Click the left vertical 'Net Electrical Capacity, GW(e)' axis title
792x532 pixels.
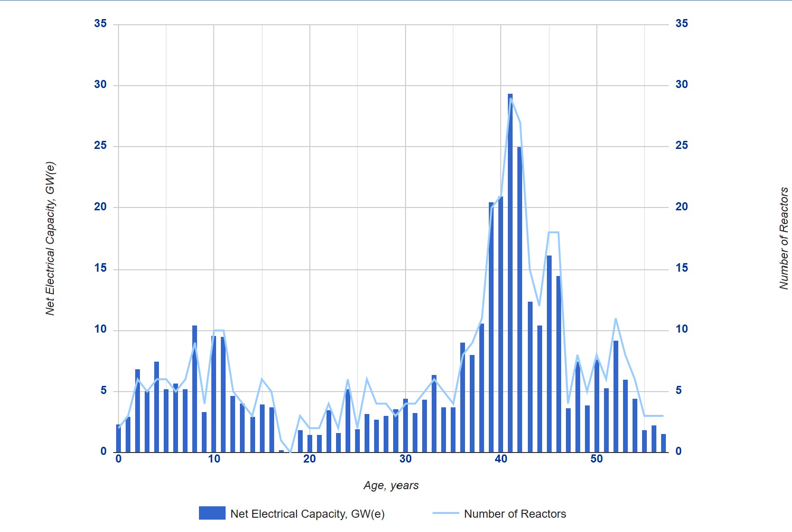(50, 238)
